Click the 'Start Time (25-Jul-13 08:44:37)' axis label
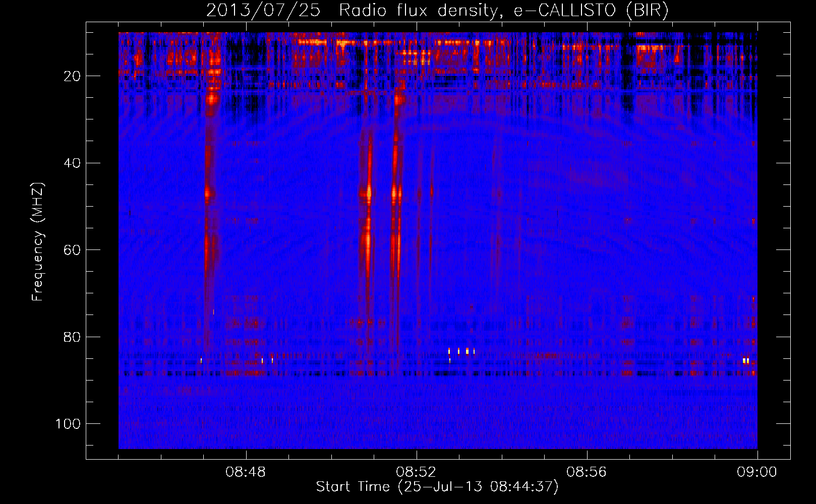This screenshot has width=816, height=504. click(x=437, y=487)
